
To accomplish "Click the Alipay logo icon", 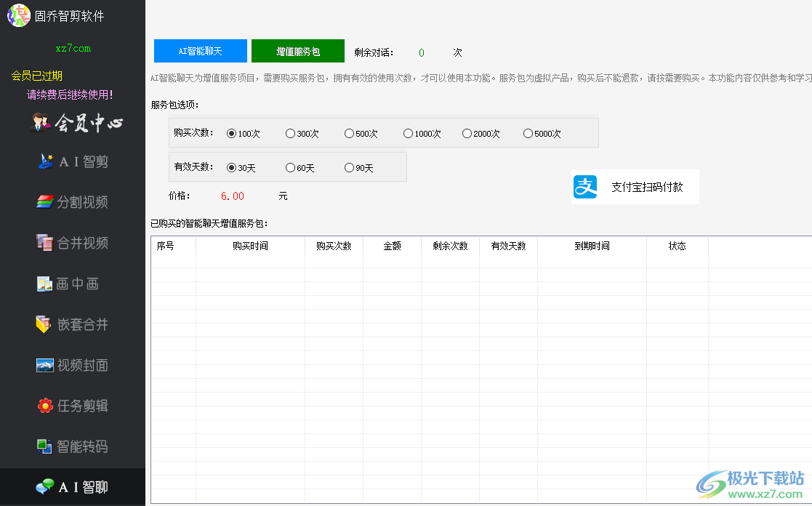I will tap(585, 187).
